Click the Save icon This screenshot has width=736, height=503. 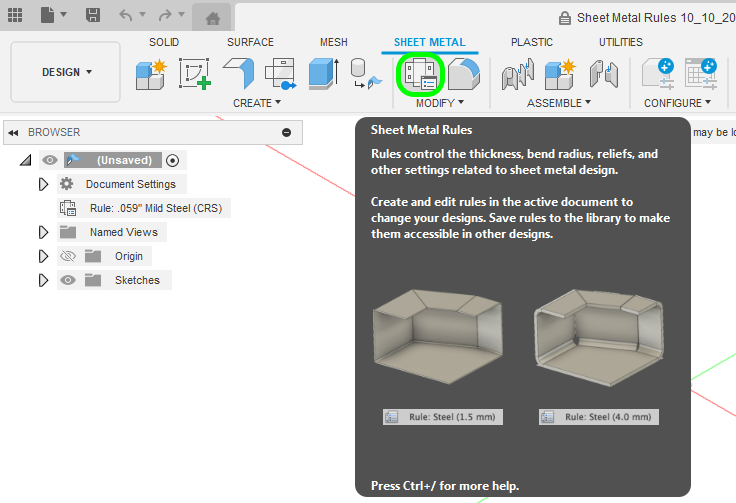[x=92, y=15]
